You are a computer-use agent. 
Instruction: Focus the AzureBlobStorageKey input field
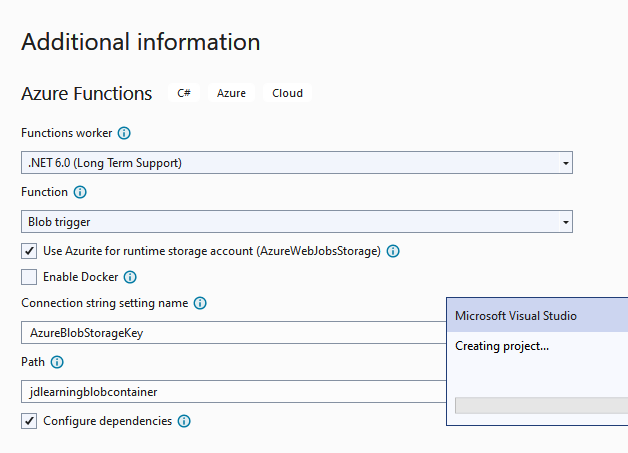click(x=233, y=332)
